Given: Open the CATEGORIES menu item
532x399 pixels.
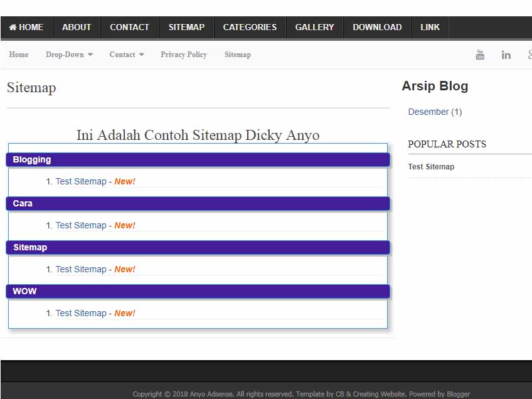Looking at the screenshot, I should pos(250,27).
